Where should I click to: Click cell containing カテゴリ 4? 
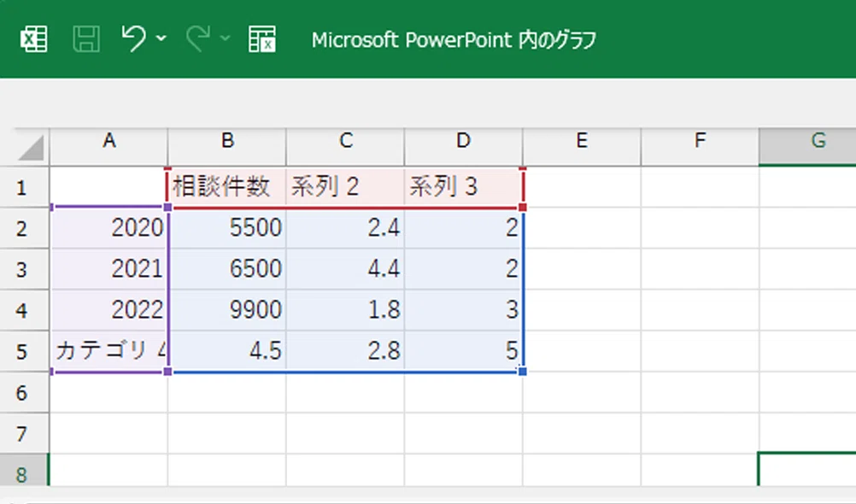coord(108,351)
